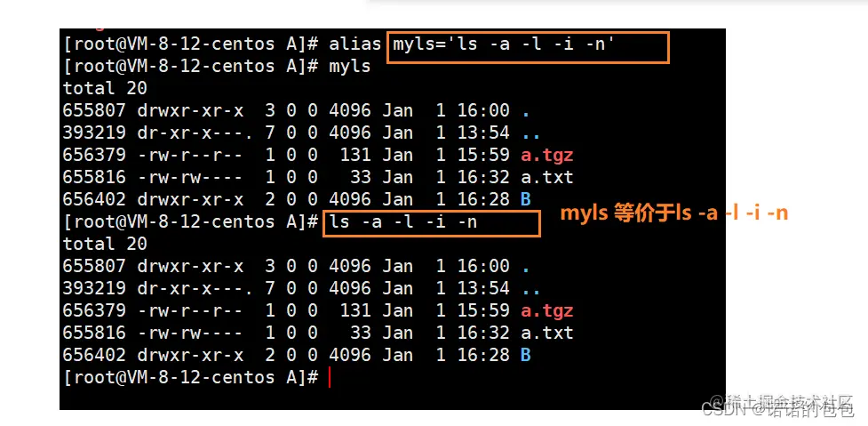This screenshot has width=868, height=426.
Task: Click the file size 33 in the myls output
Action: pyautogui.click(x=360, y=177)
